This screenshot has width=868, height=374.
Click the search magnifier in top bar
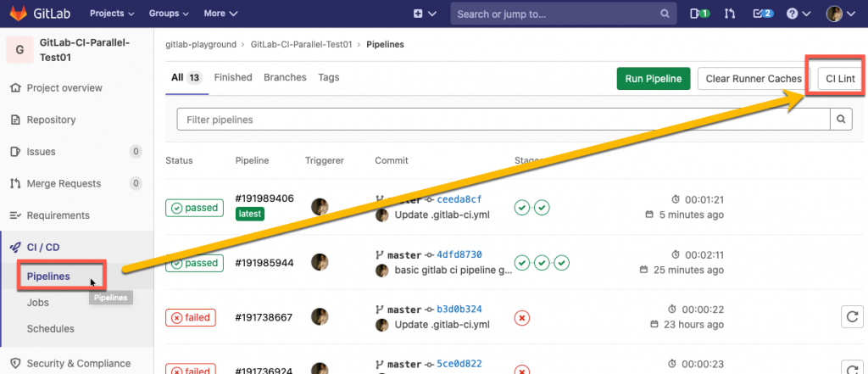(665, 14)
